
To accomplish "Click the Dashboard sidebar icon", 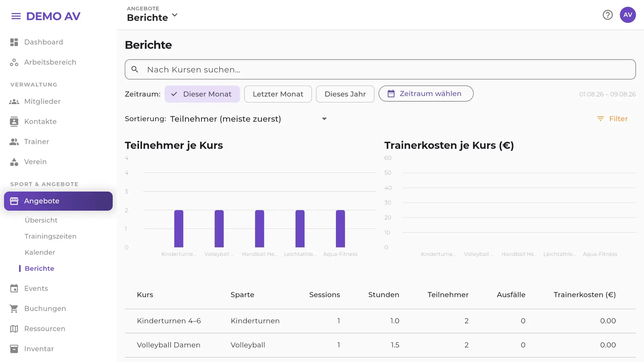I will [14, 42].
